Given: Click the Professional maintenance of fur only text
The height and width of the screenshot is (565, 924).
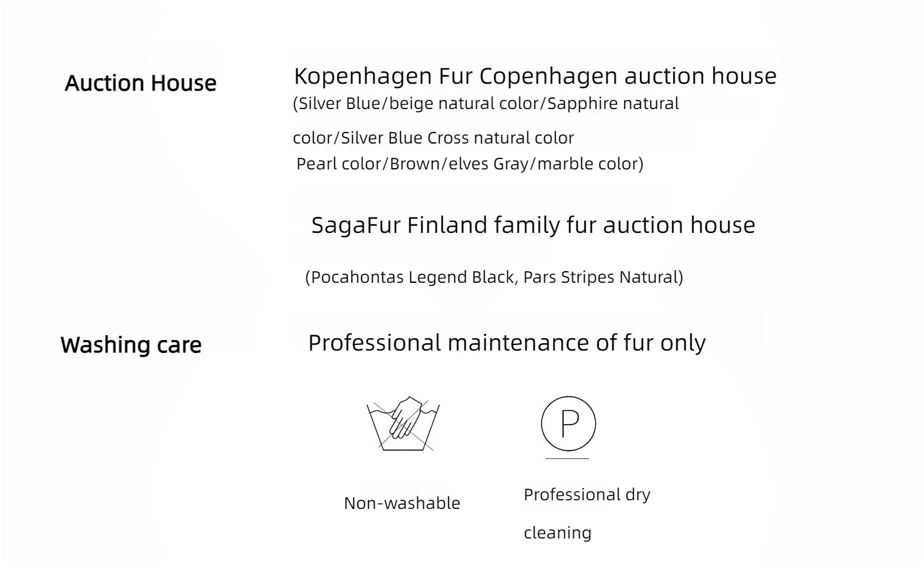Looking at the screenshot, I should pos(506,343).
